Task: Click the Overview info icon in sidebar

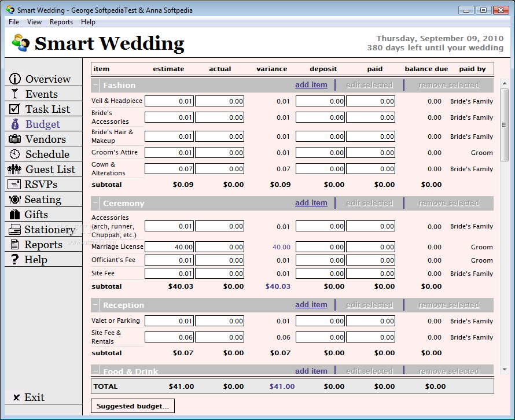Action: tap(15, 79)
